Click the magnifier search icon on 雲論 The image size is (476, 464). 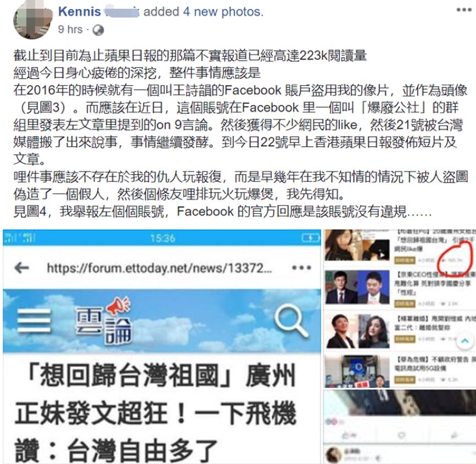(x=291, y=321)
